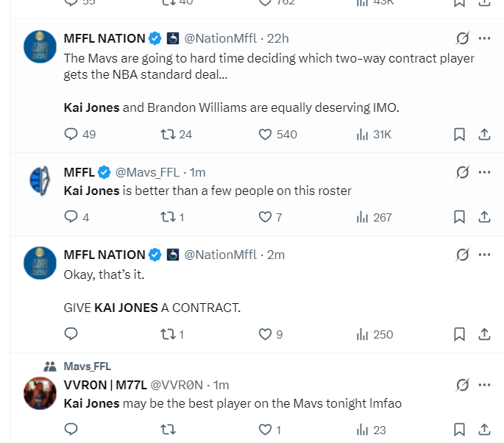504x443 pixels.
Task: Open Grok icon on @Mavs_FFL tweet
Action: (463, 172)
